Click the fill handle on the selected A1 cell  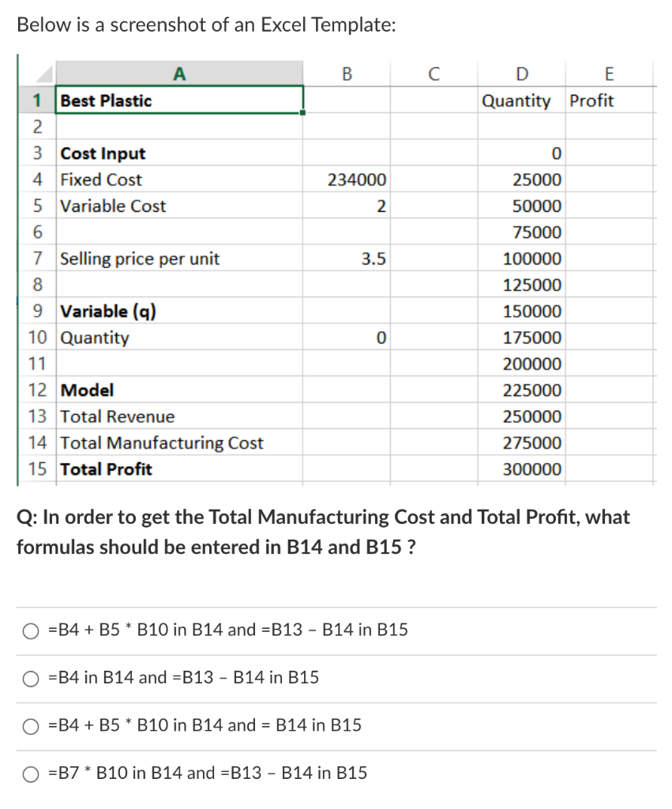(x=302, y=114)
